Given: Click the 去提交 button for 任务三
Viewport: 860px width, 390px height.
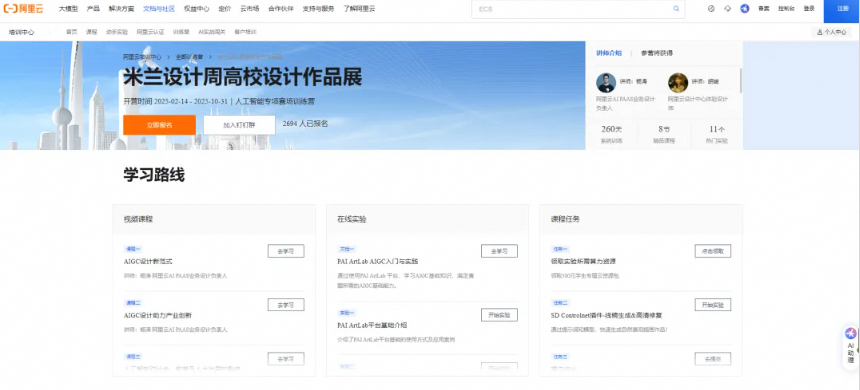Looking at the screenshot, I should (x=712, y=359).
